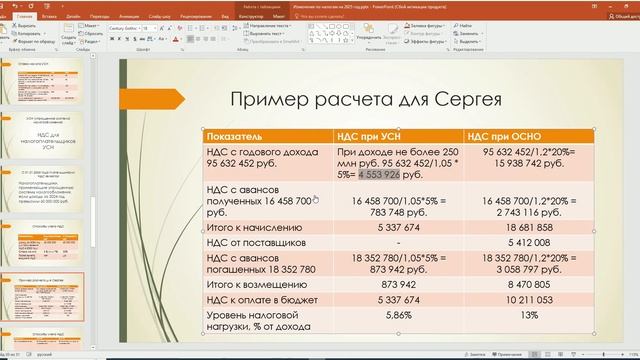
Task: Open the Заливка фигуры shape fill menu
Action: coord(424,26)
